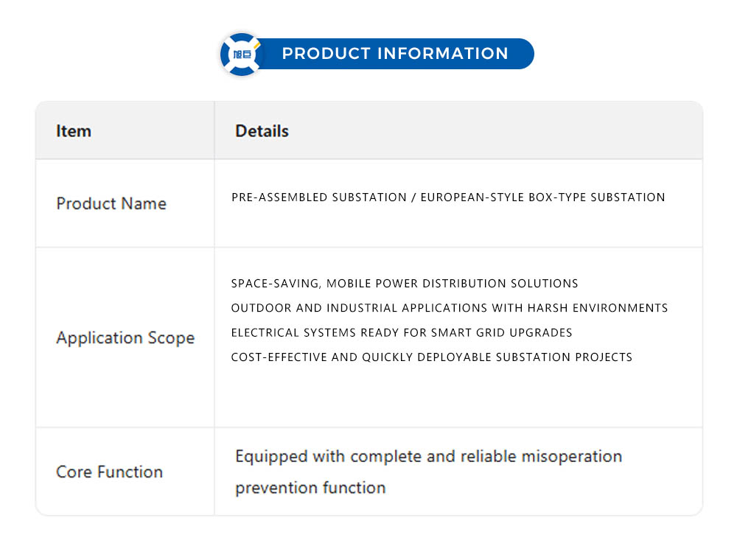
Task: Click the "Core Function" row label
Action: [109, 472]
